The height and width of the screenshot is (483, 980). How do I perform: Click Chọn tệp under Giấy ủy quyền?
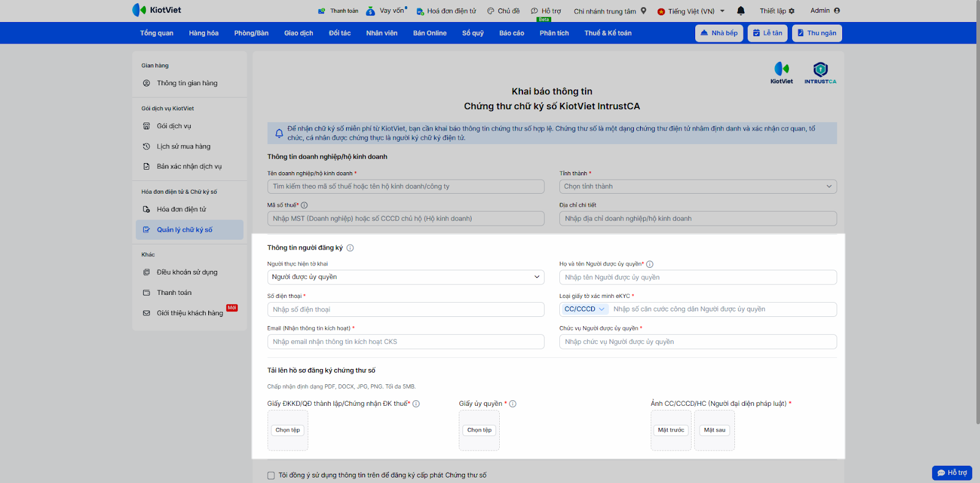coord(479,430)
